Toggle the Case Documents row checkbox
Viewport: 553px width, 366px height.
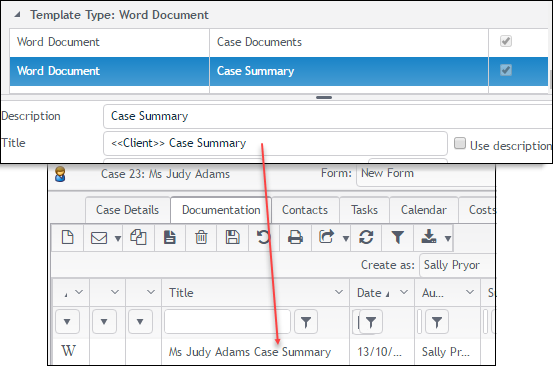(506, 41)
